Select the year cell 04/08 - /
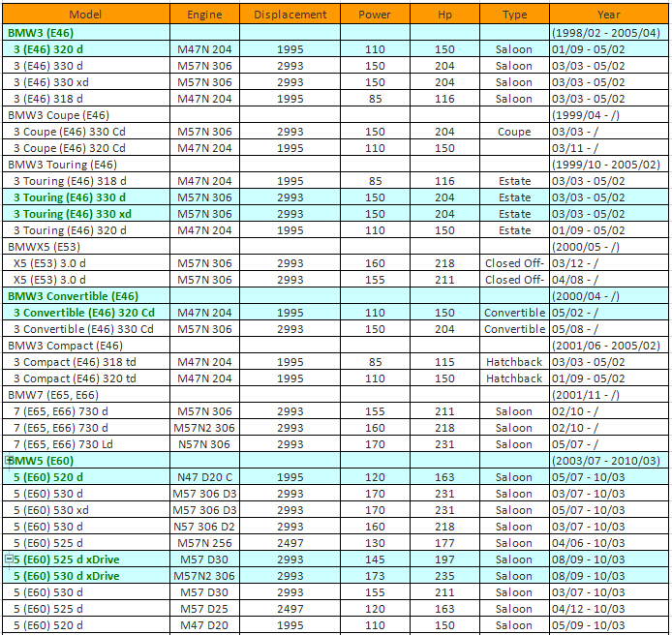This screenshot has height=635, width=672. point(609,280)
